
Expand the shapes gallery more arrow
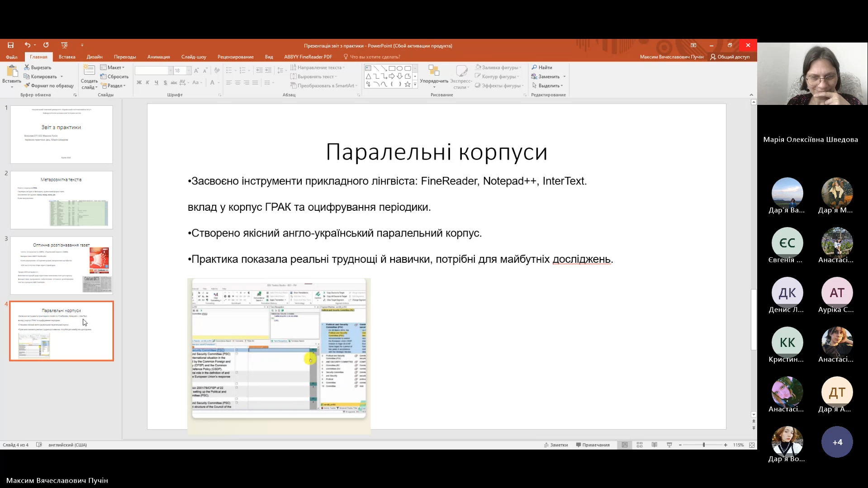click(415, 84)
